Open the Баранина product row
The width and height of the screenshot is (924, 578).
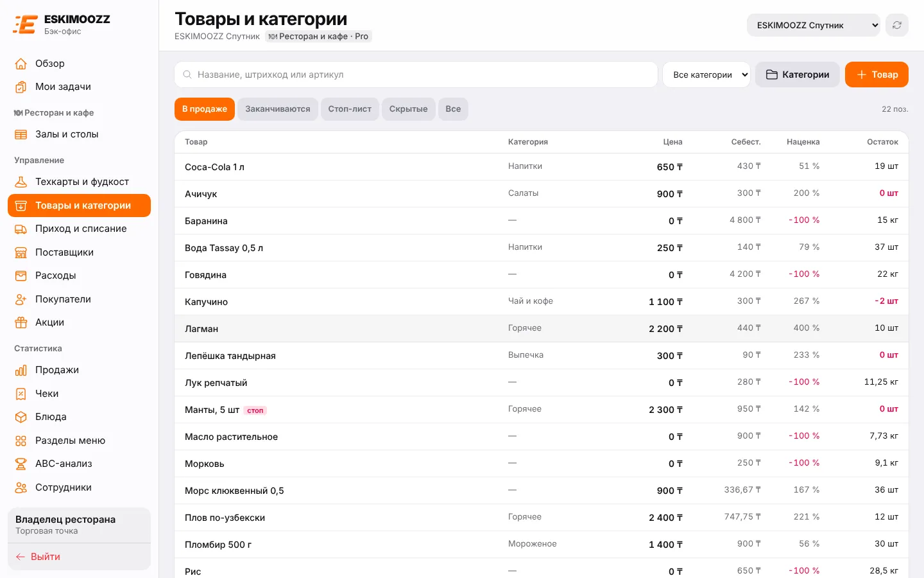point(542,221)
